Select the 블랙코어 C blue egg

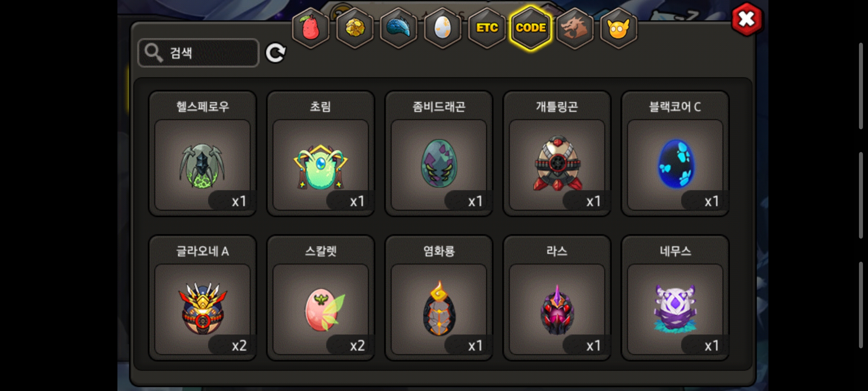[675, 154]
